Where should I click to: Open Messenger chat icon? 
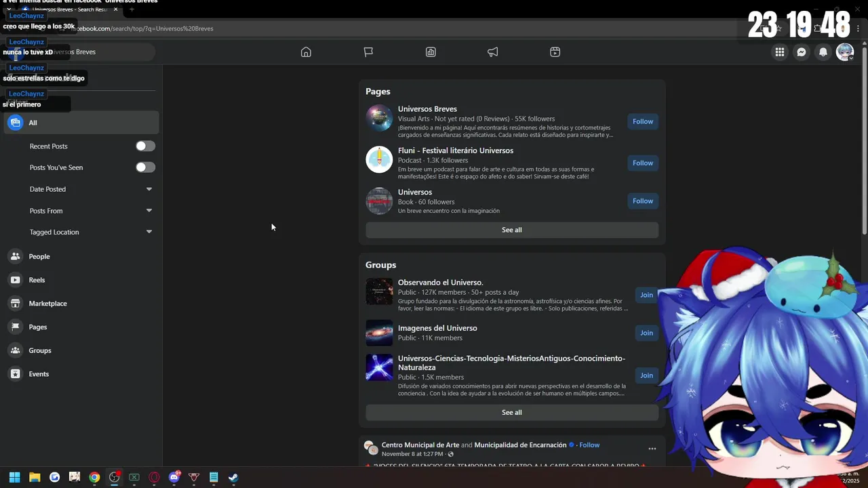pos(802,52)
